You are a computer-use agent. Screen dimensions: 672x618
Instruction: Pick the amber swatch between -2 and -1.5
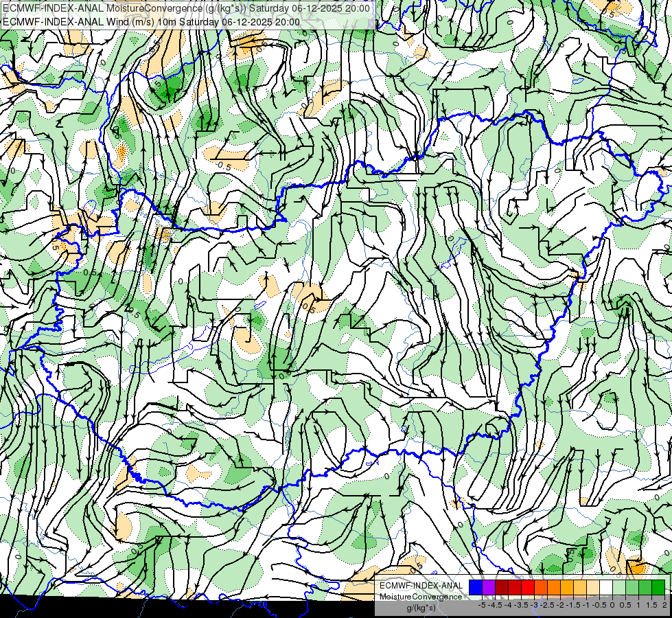567,587
